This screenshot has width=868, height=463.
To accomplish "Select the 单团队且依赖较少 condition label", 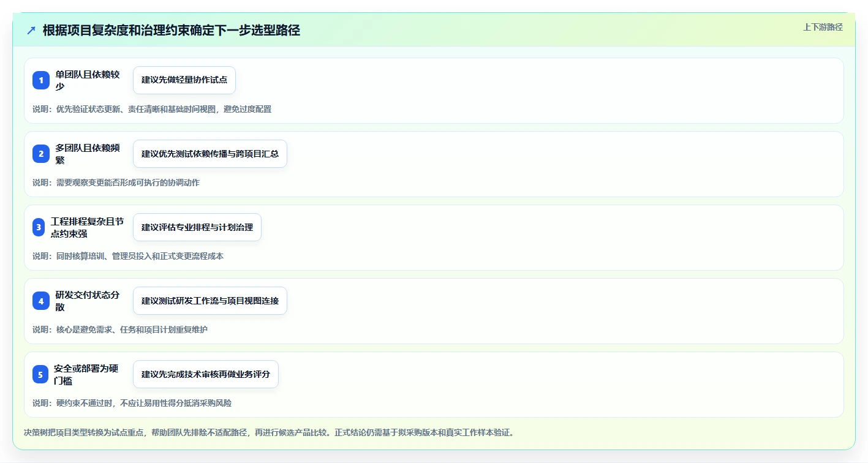I will (x=88, y=80).
